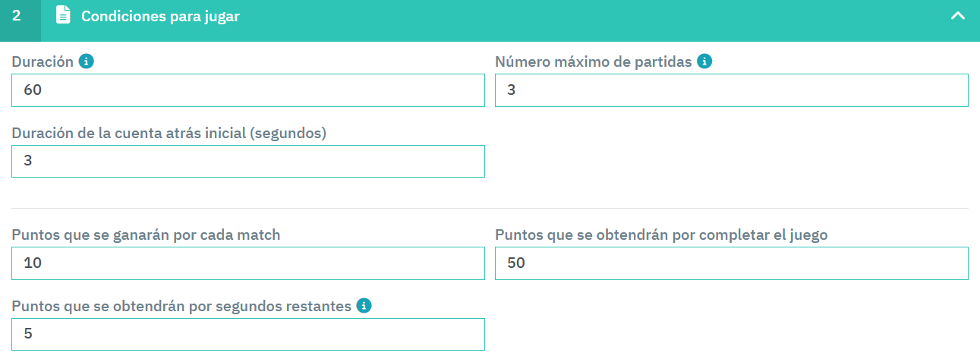Show info tooltip for Duración

87,62
